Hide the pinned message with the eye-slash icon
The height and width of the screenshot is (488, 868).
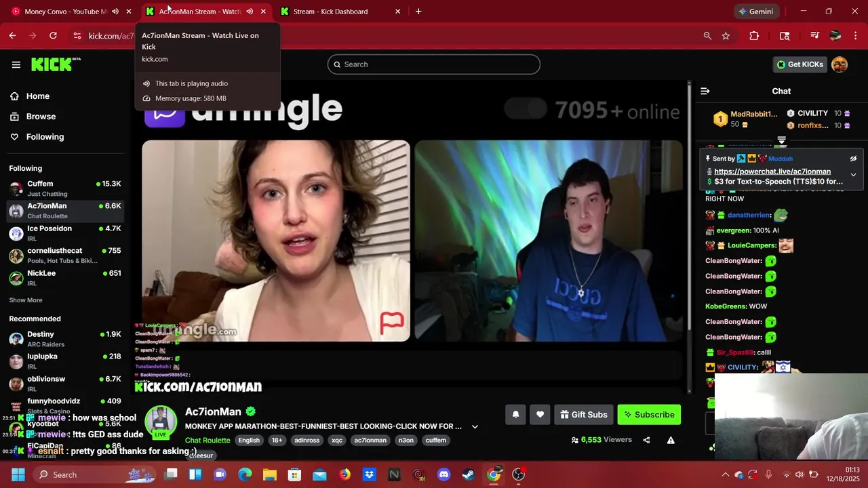click(x=853, y=159)
